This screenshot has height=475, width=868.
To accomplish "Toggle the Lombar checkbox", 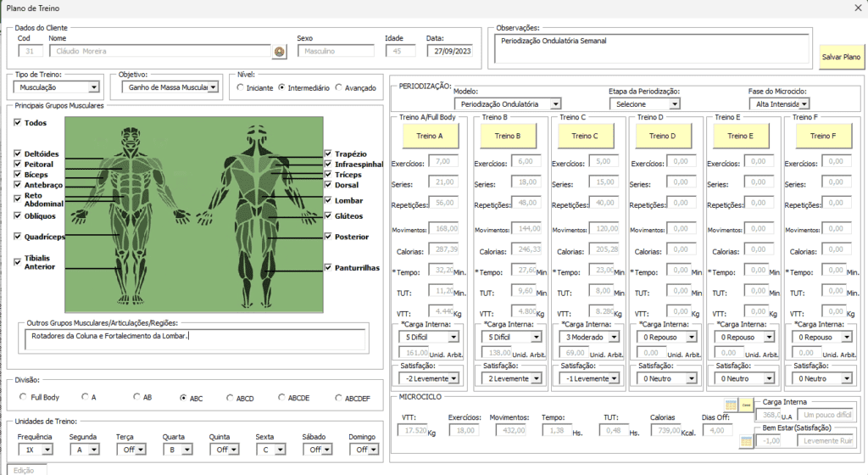I will pyautogui.click(x=328, y=200).
